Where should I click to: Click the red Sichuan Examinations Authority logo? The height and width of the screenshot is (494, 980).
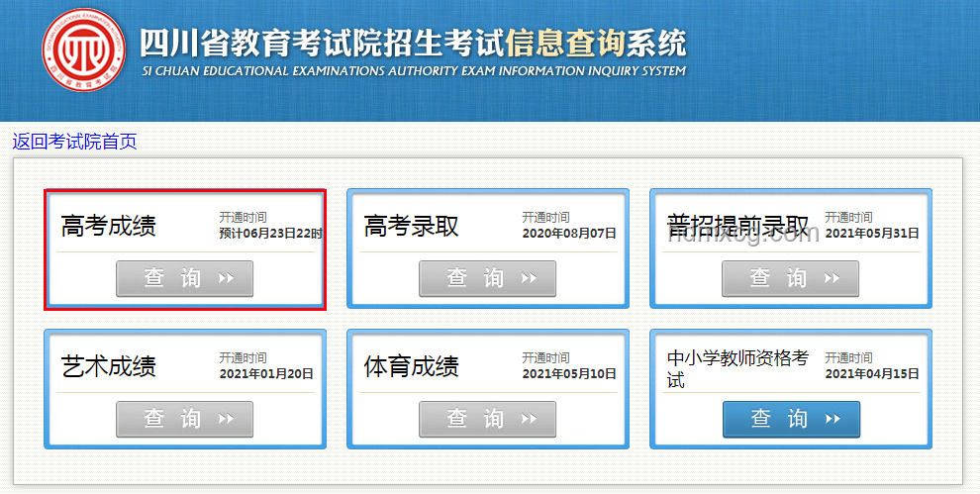83,50
